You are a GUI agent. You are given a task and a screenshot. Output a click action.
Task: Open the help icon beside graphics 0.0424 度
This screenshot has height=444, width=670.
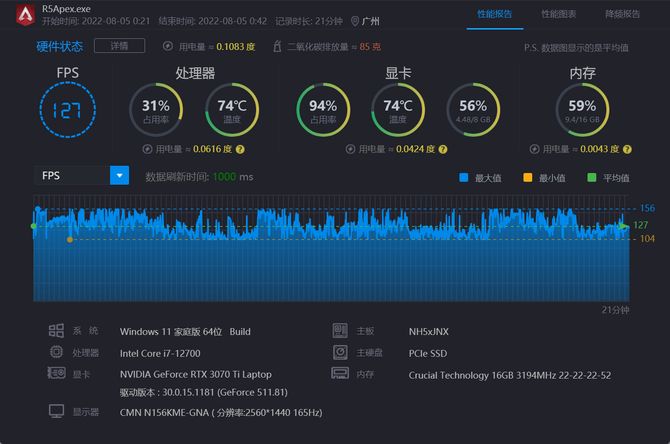[443, 149]
